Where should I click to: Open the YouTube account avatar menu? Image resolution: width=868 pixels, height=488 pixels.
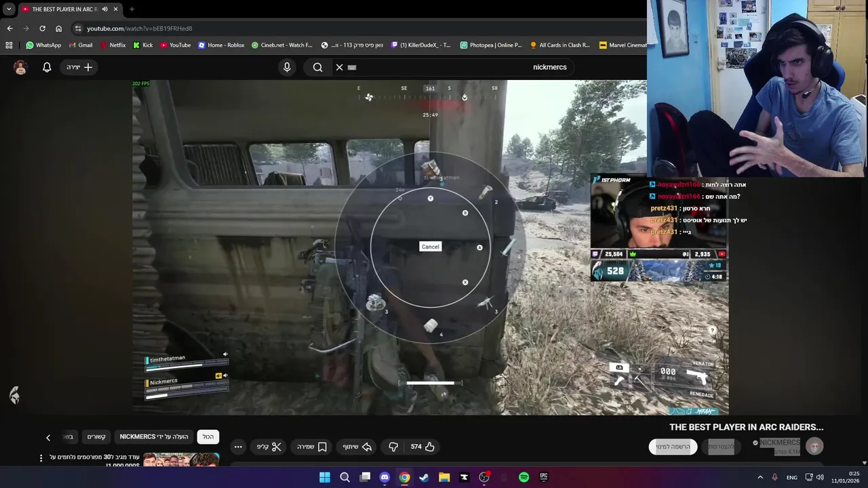[20, 67]
